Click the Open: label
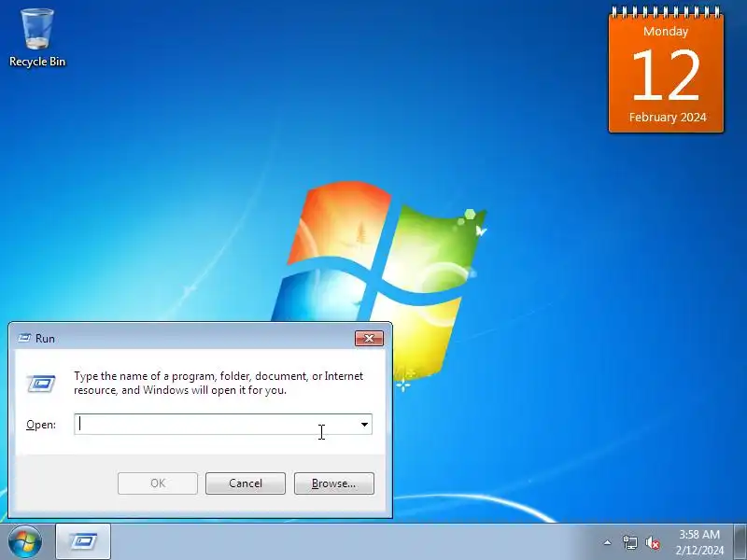747x560 pixels. click(41, 425)
